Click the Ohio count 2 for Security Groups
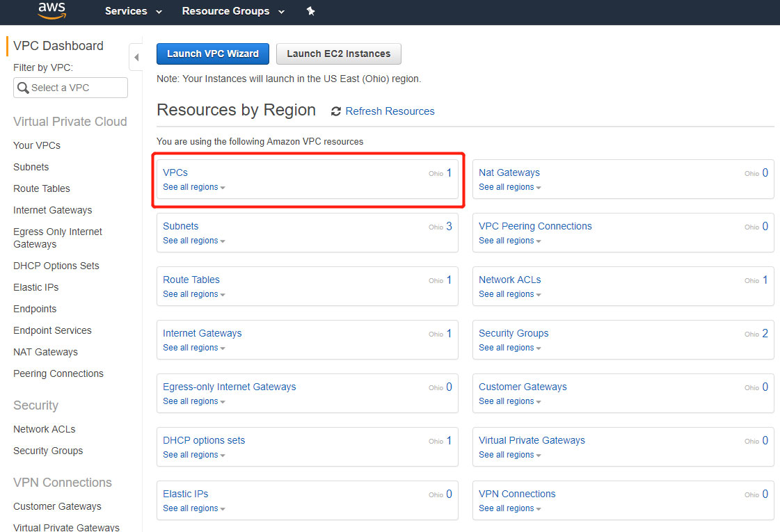Viewport: 780px width, 532px height. pyautogui.click(x=765, y=334)
